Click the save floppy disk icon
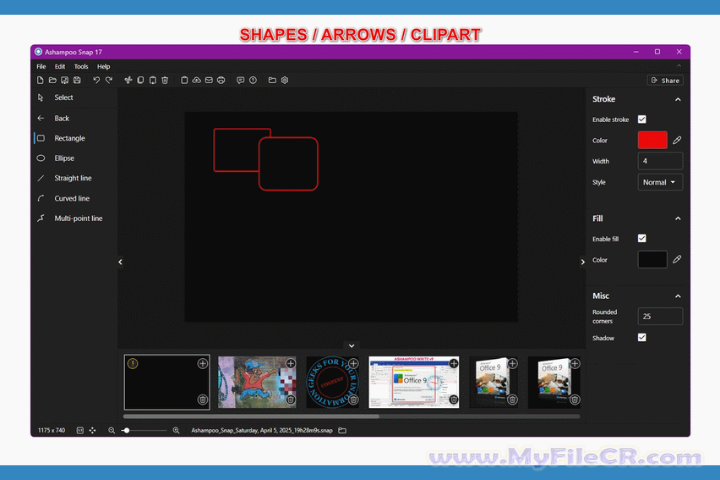Viewport: 720px width, 480px height. (77, 80)
